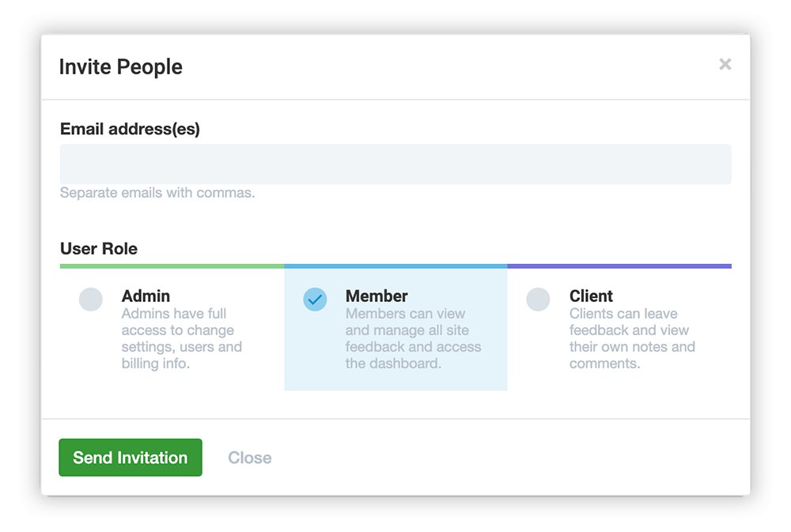Click the purple bar above Client
The width and height of the screenshot is (791, 532).
click(x=619, y=266)
